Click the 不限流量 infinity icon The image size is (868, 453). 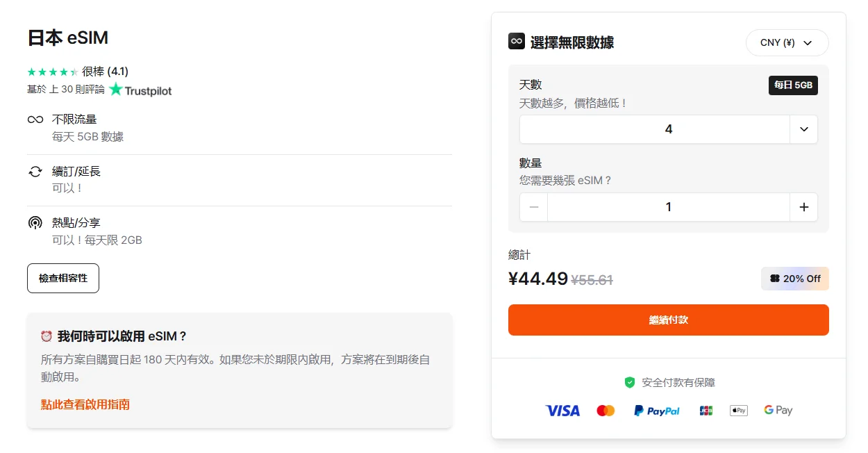(35, 120)
